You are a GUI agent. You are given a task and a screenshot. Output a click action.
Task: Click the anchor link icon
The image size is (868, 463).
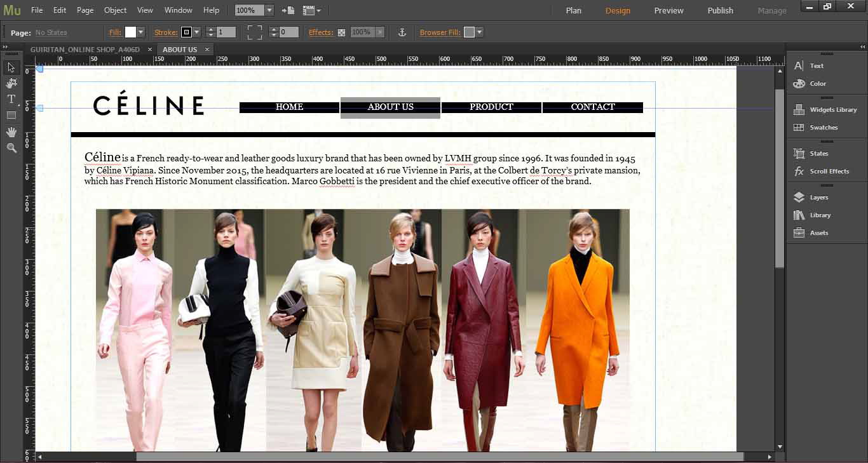click(x=402, y=32)
